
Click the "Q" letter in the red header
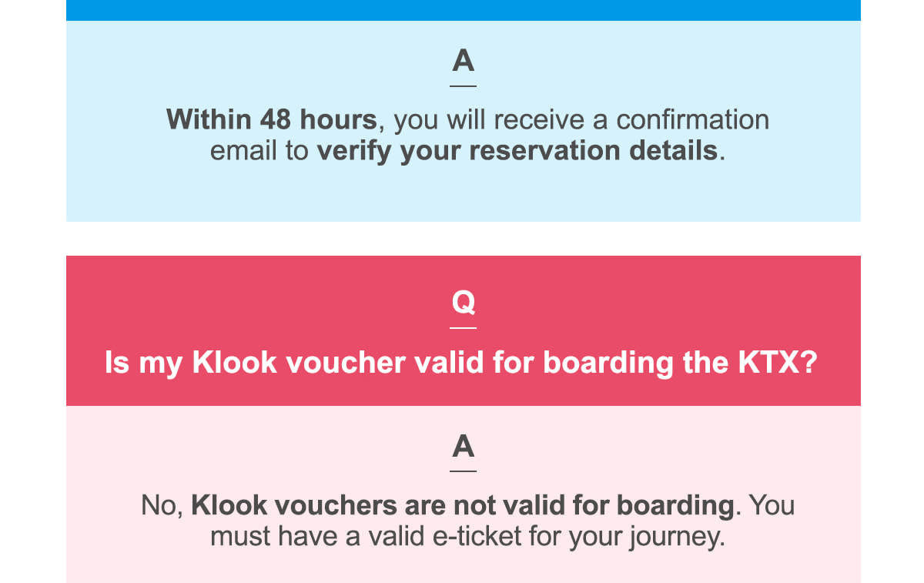coord(463,303)
